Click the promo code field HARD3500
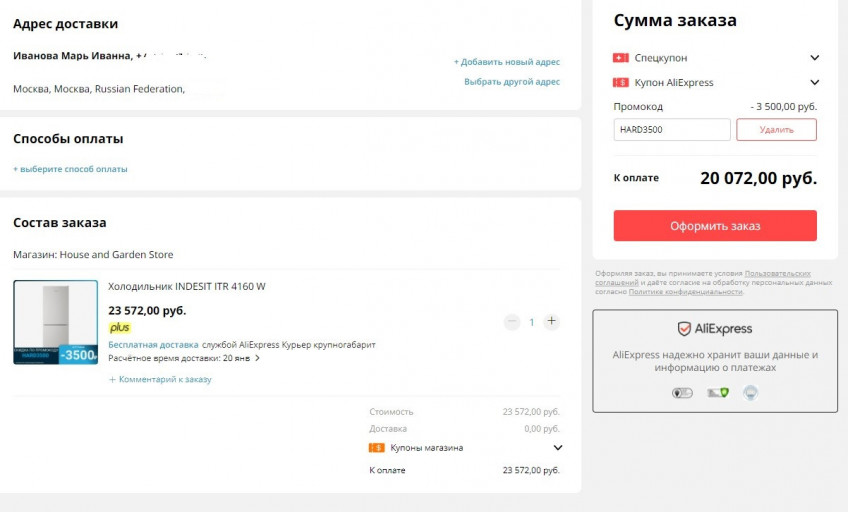The height and width of the screenshot is (512, 848). point(672,130)
